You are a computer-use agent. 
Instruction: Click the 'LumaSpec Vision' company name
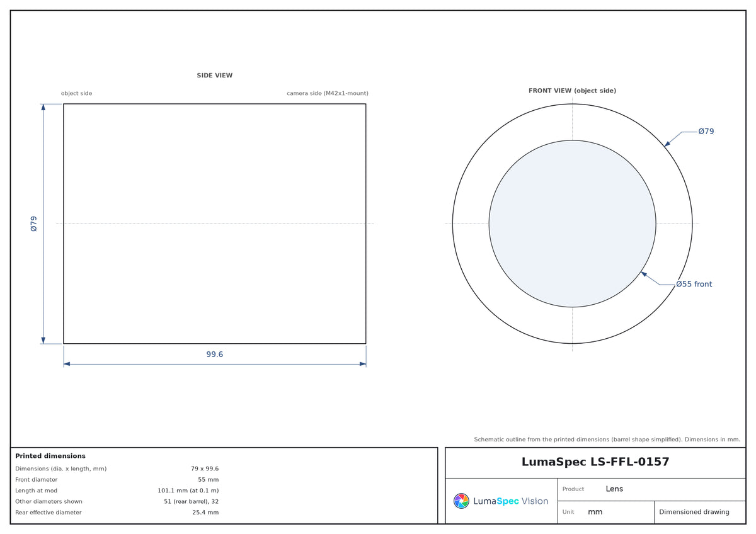coord(510,501)
